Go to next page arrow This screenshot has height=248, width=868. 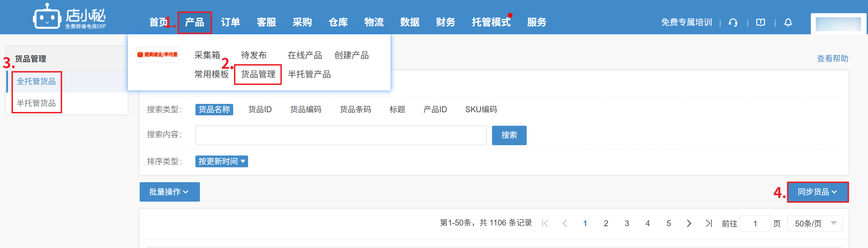(x=689, y=223)
